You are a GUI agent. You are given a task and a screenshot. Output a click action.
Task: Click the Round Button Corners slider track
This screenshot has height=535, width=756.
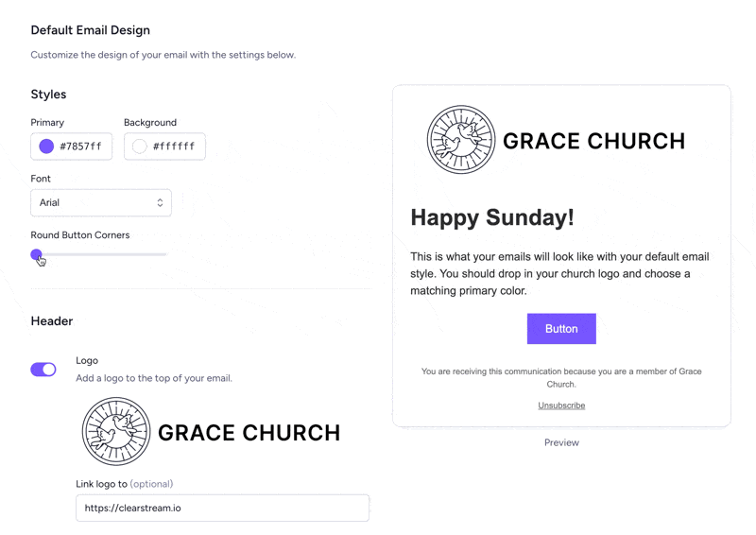pyautogui.click(x=99, y=254)
